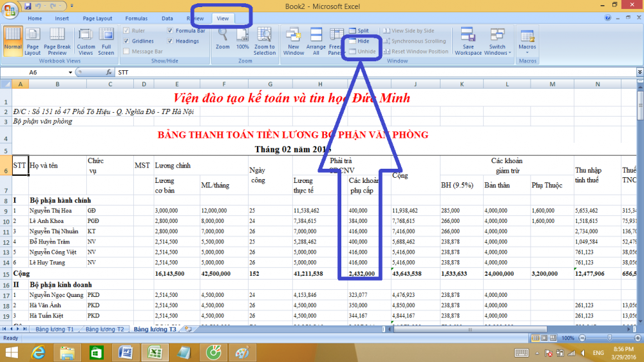
Task: Select cell 'Nguyễn Thị Hoa'
Action: [57, 211]
